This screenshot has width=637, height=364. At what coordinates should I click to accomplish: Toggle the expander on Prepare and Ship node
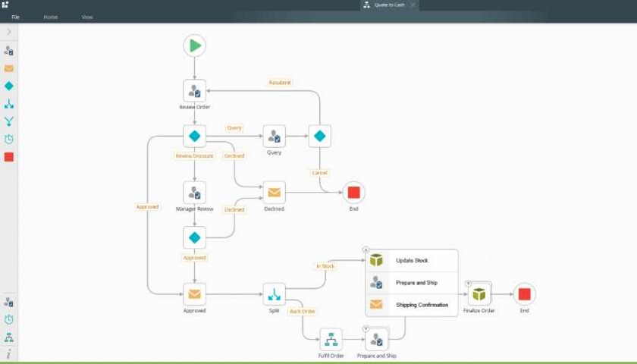click(x=366, y=328)
